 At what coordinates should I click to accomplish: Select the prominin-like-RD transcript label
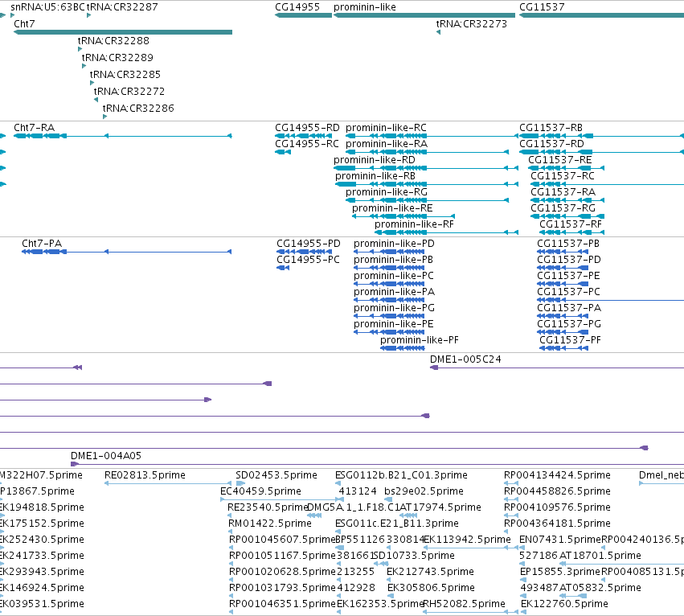[375, 160]
